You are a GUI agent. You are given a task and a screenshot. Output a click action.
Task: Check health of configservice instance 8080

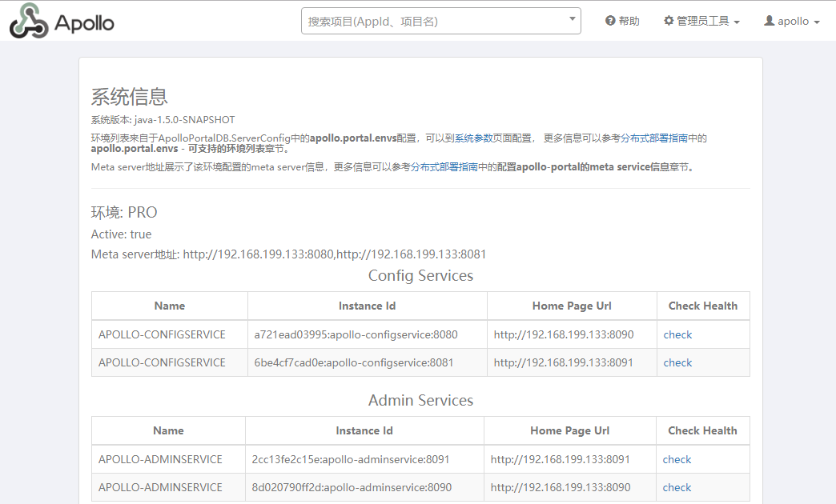(677, 334)
